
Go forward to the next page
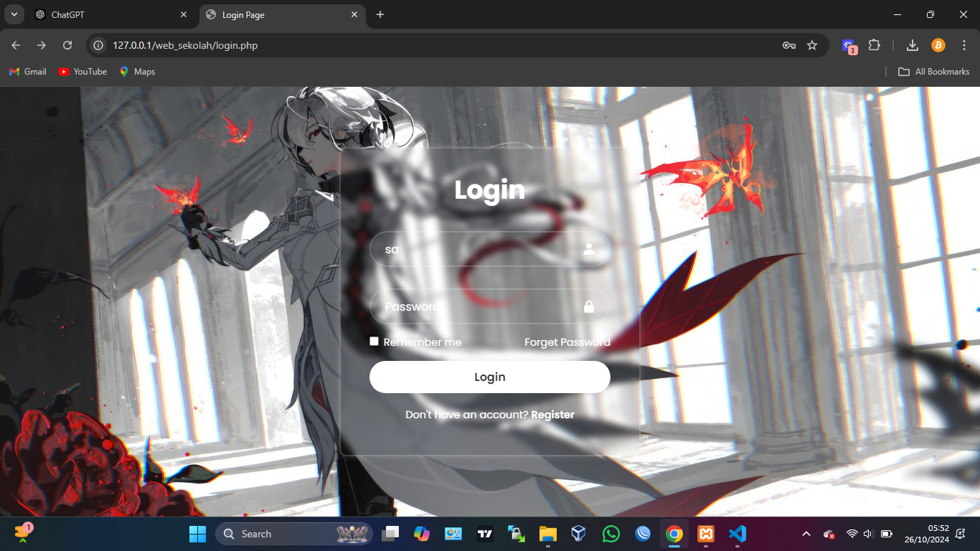(42, 45)
